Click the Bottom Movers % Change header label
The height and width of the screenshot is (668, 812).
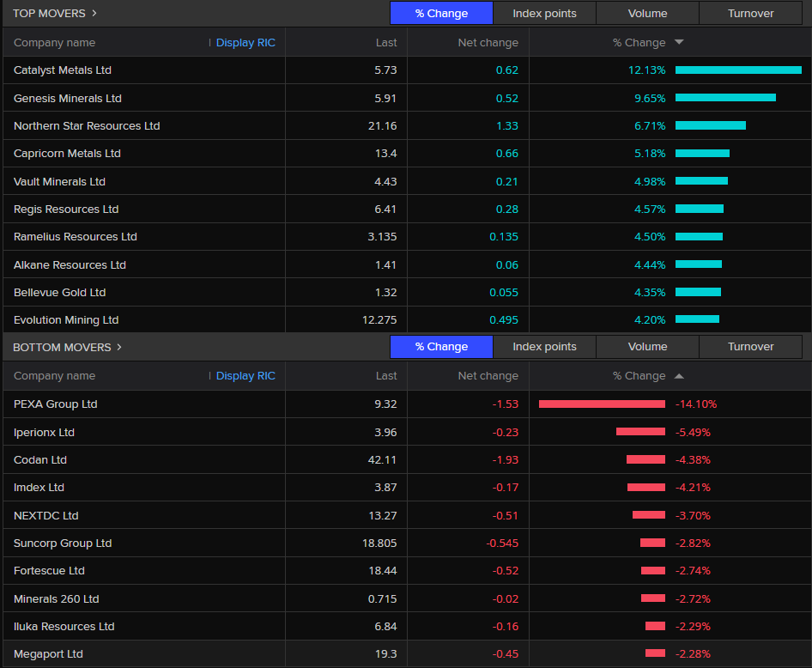pyautogui.click(x=639, y=376)
